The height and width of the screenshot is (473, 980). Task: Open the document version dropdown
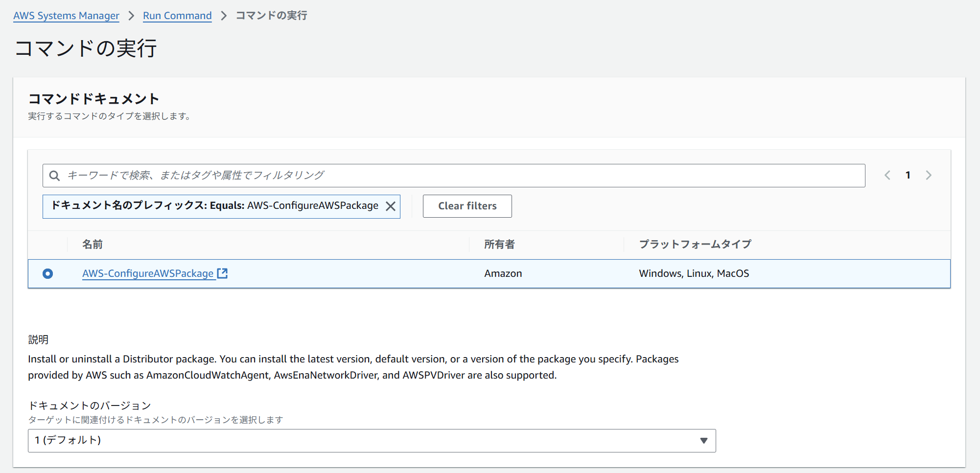(x=372, y=441)
